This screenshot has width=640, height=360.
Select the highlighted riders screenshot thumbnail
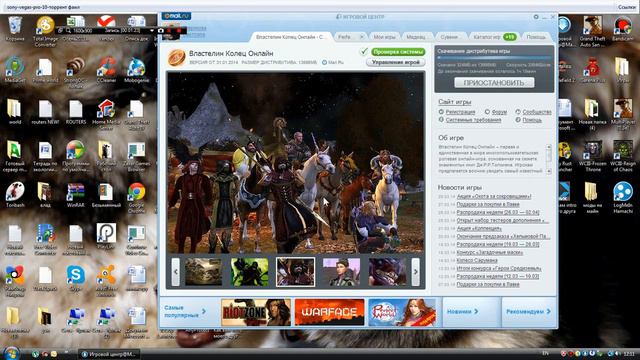[296, 272]
